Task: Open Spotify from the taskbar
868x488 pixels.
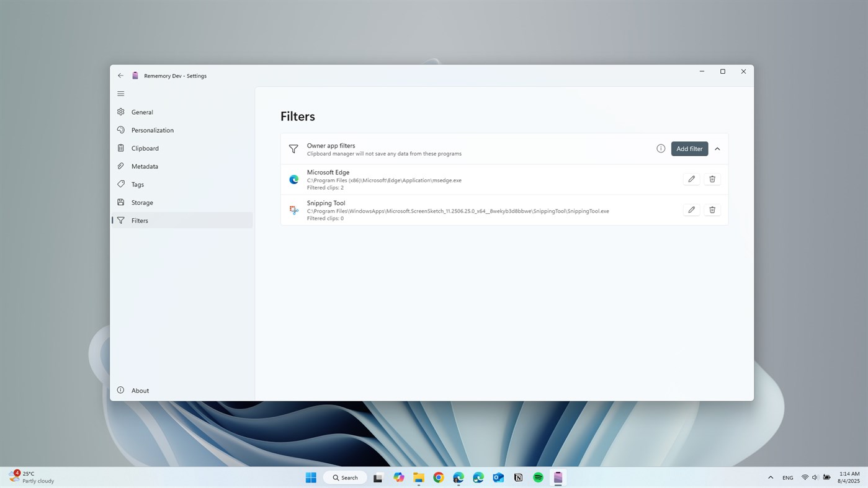Action: [x=537, y=477]
